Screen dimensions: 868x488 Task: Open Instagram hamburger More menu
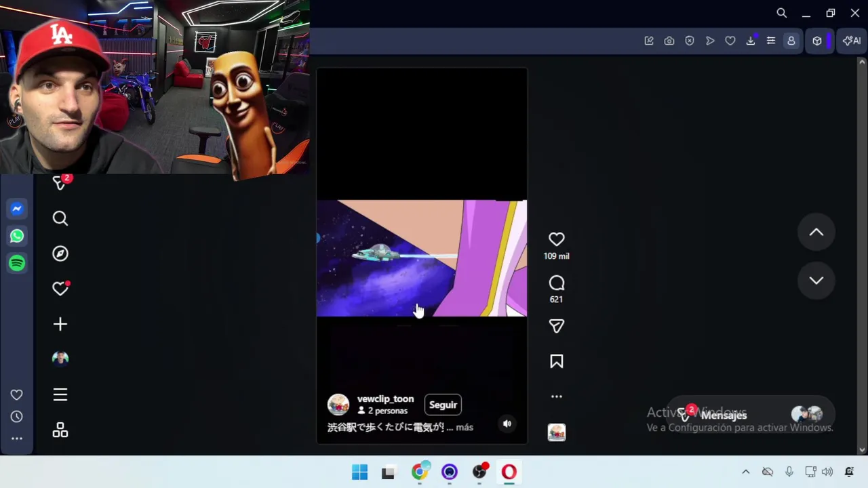coord(60,394)
